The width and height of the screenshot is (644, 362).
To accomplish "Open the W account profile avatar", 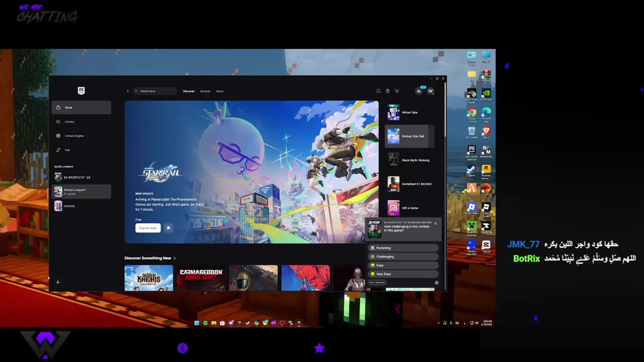I will click(431, 91).
